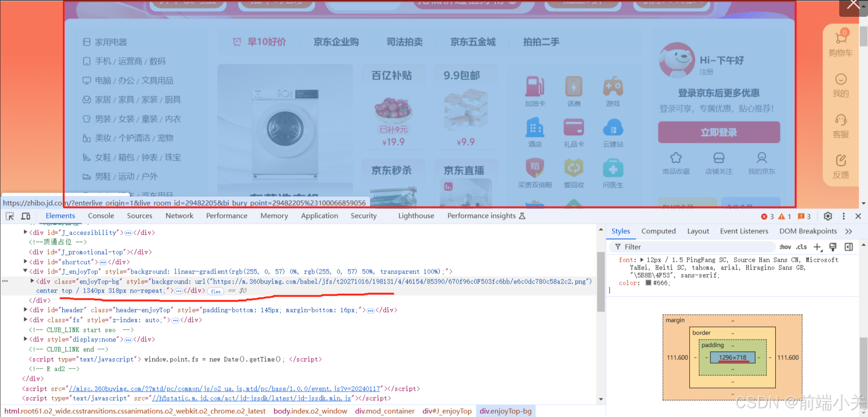Click the 爱回收 recycle icon
This screenshot has width=868, height=417.
click(574, 168)
